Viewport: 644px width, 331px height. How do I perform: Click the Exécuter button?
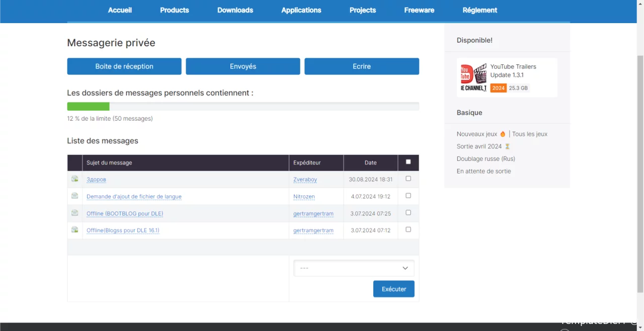point(393,289)
